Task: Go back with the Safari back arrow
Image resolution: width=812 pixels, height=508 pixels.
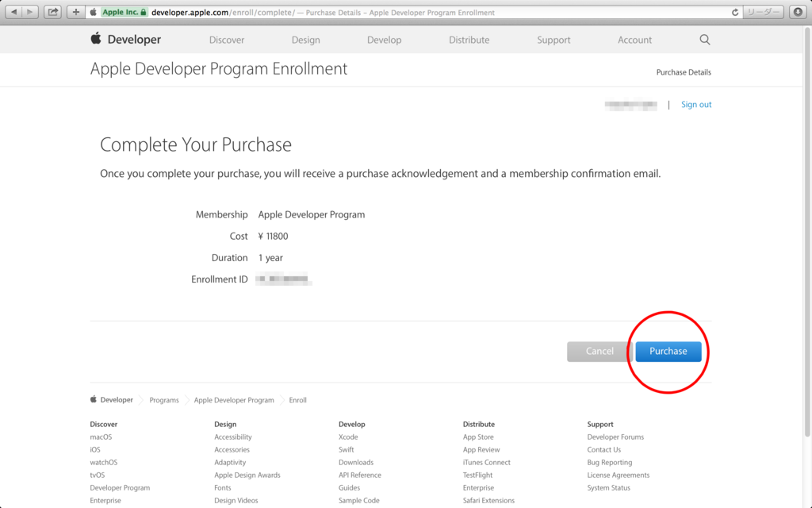Action: (14, 12)
